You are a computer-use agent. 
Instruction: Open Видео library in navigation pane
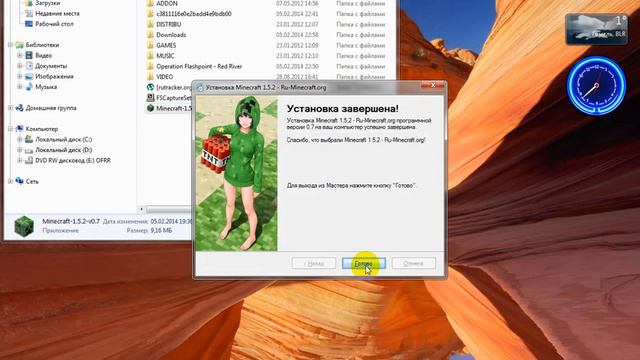click(43, 56)
